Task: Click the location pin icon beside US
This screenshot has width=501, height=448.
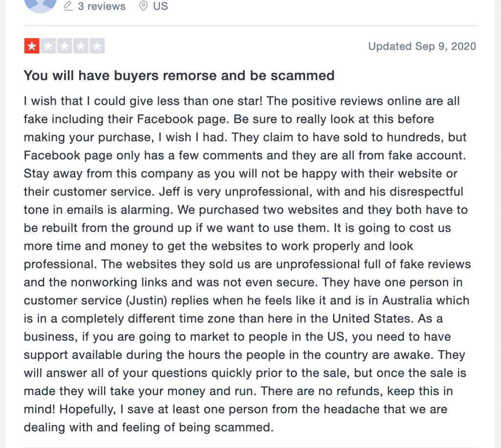Action: 143,6
